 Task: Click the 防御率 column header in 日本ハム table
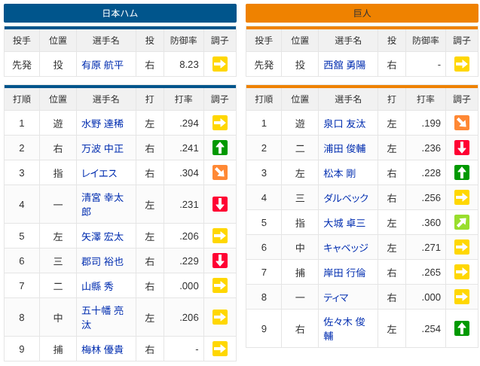coord(184,41)
